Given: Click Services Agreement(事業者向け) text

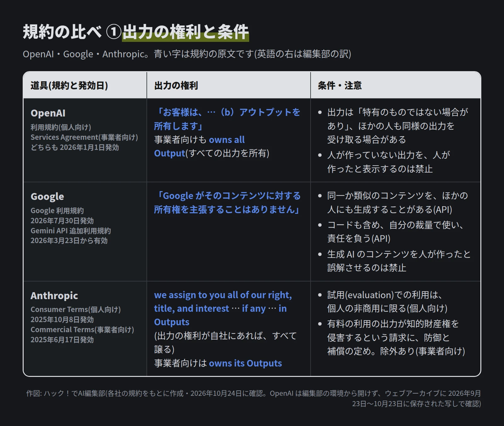Looking at the screenshot, I should (x=84, y=137).
